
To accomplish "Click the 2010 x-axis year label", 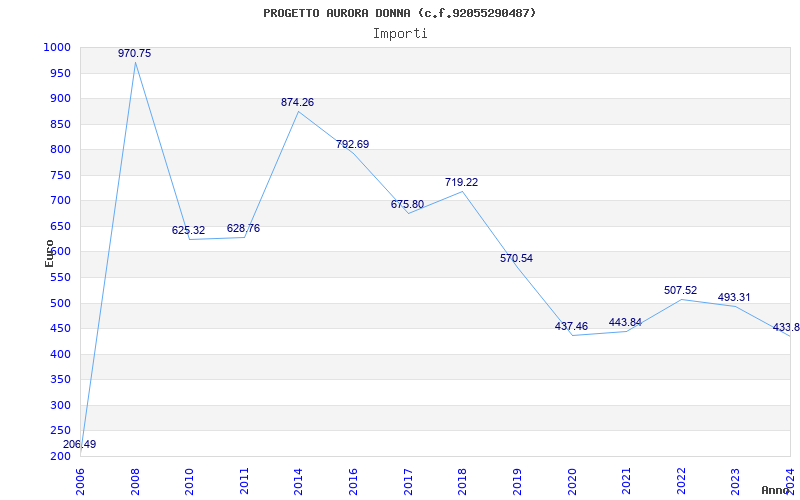I will click(x=189, y=481).
